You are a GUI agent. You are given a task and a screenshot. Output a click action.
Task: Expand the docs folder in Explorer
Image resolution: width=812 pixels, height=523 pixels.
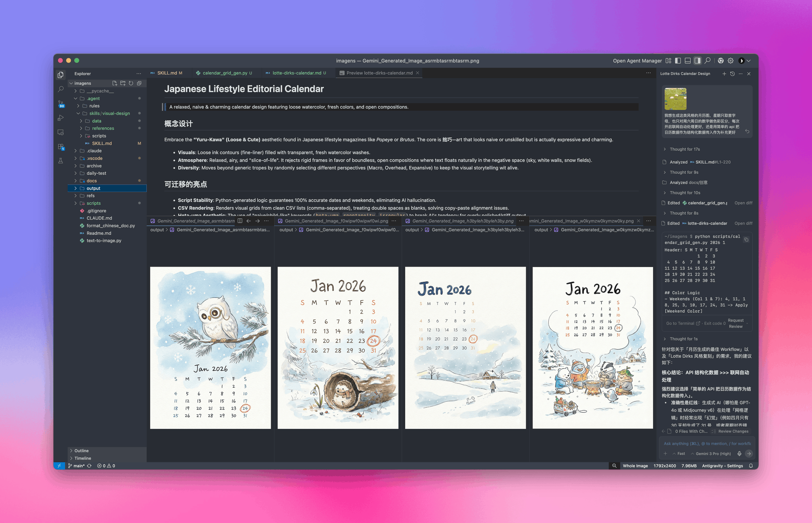[92, 181]
